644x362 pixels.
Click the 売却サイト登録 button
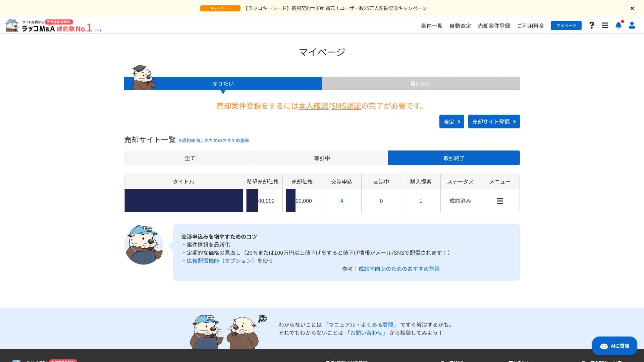click(494, 122)
